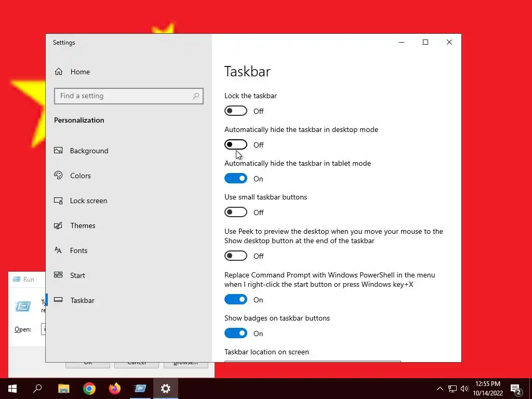Screen dimensions: 532x399
Task: Open the volume speaker tray icon
Action: pyautogui.click(x=464, y=389)
